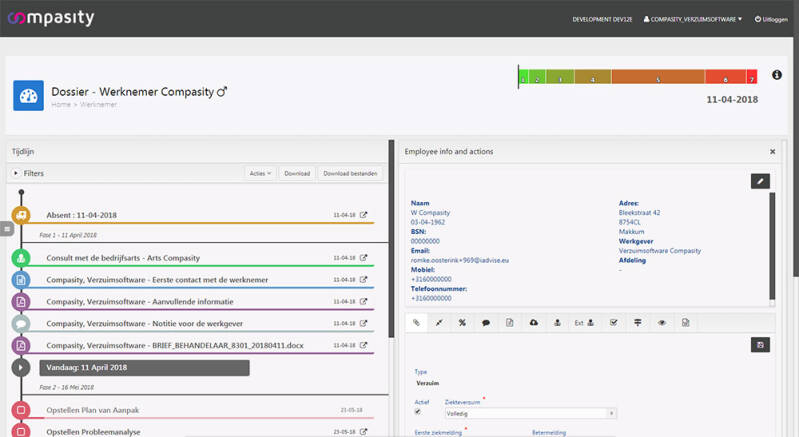Image resolution: width=799 pixels, height=437 pixels.
Task: Click the pencil edit icon for employee info
Action: click(x=760, y=181)
